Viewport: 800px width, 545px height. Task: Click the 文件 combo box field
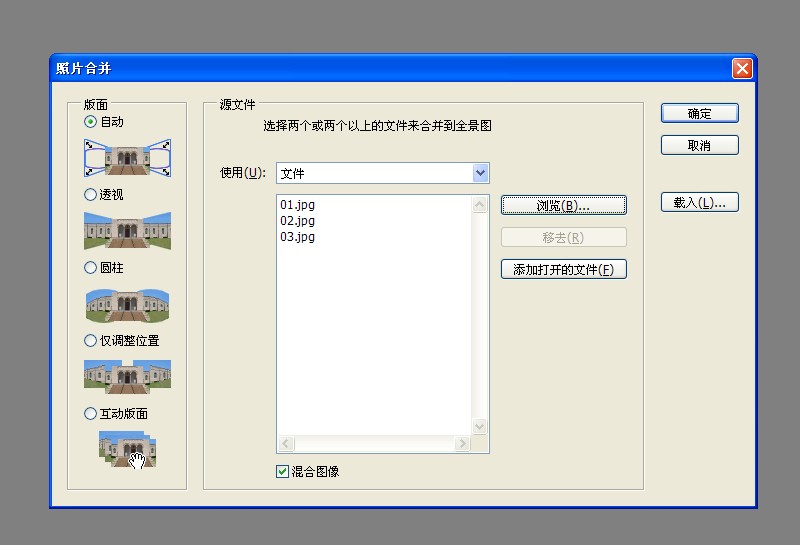point(383,174)
